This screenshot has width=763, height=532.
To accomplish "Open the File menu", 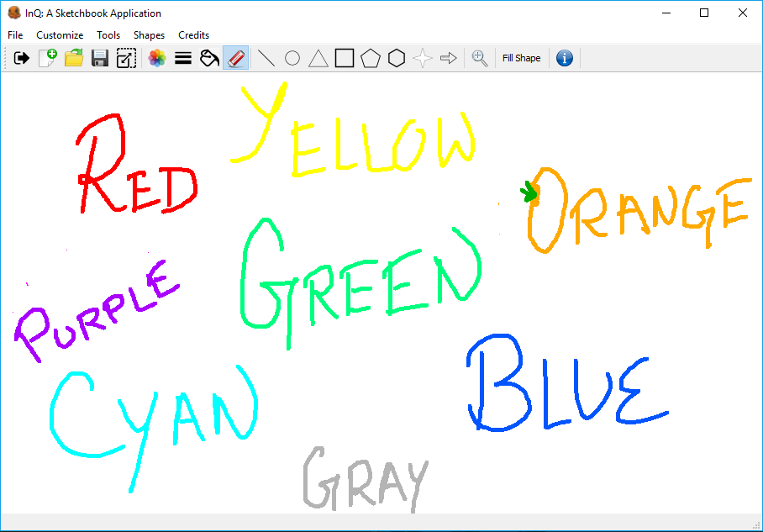I will click(15, 35).
